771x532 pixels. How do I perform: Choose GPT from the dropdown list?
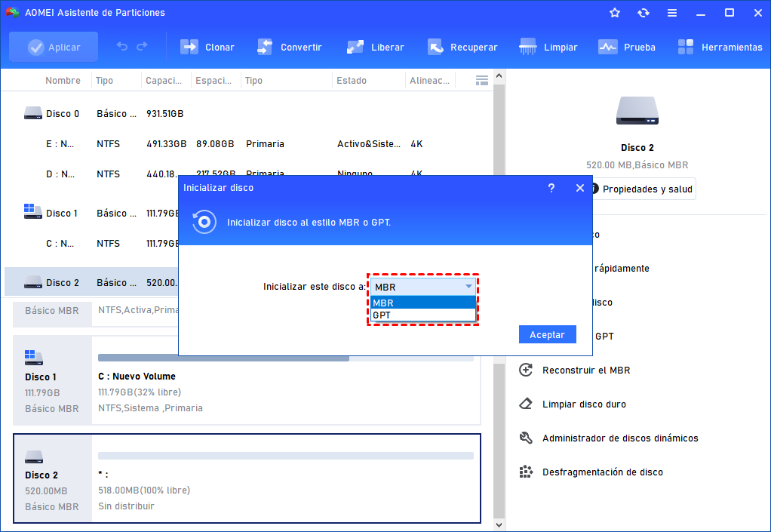tap(423, 315)
